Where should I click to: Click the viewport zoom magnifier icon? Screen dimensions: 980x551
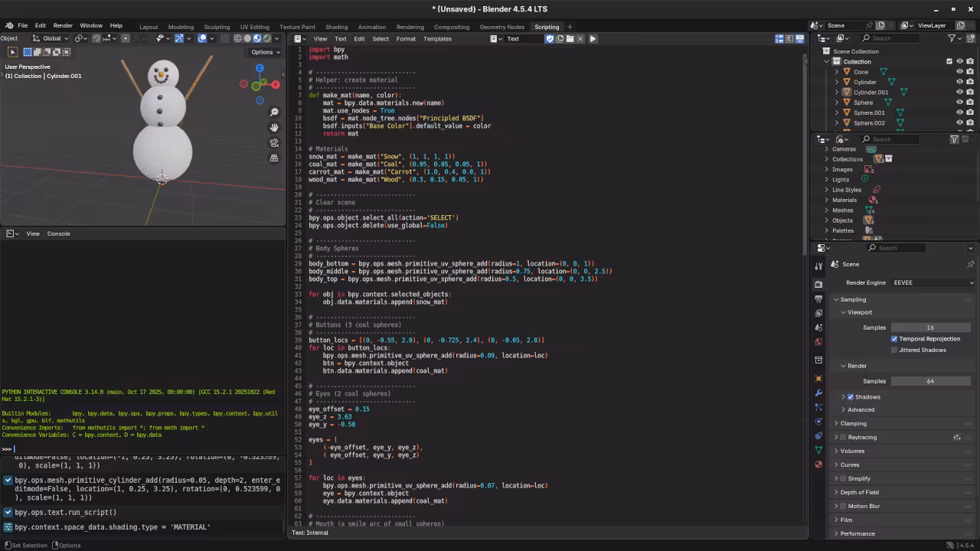[x=274, y=112]
